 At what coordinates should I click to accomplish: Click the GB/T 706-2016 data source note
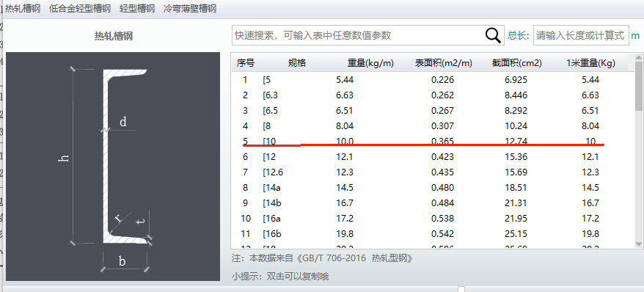pyautogui.click(x=322, y=258)
